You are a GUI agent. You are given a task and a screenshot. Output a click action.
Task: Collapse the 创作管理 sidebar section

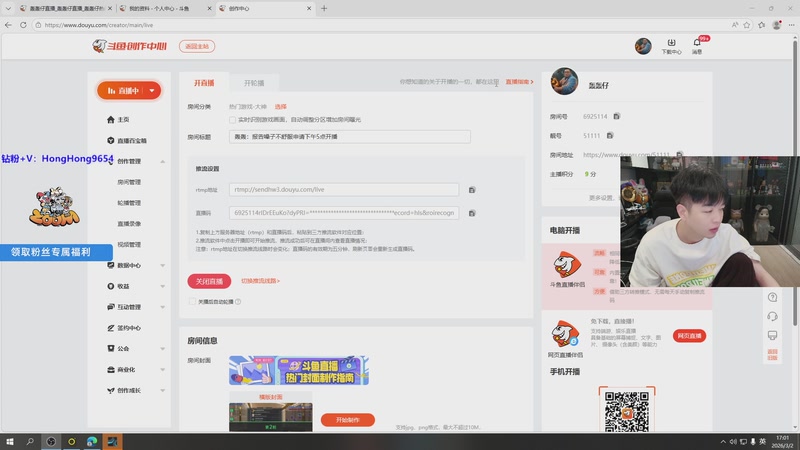pyautogui.click(x=162, y=161)
